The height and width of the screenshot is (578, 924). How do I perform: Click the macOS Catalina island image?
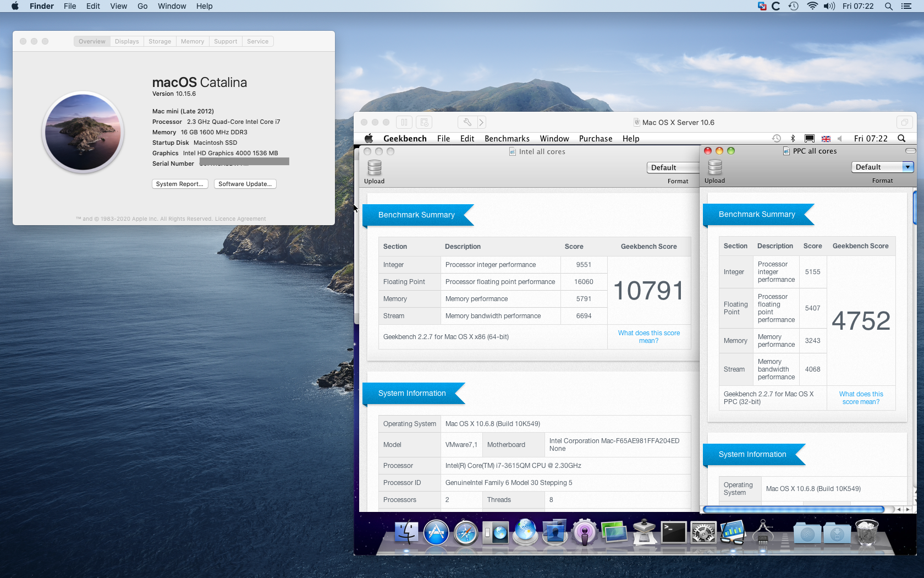tap(83, 132)
